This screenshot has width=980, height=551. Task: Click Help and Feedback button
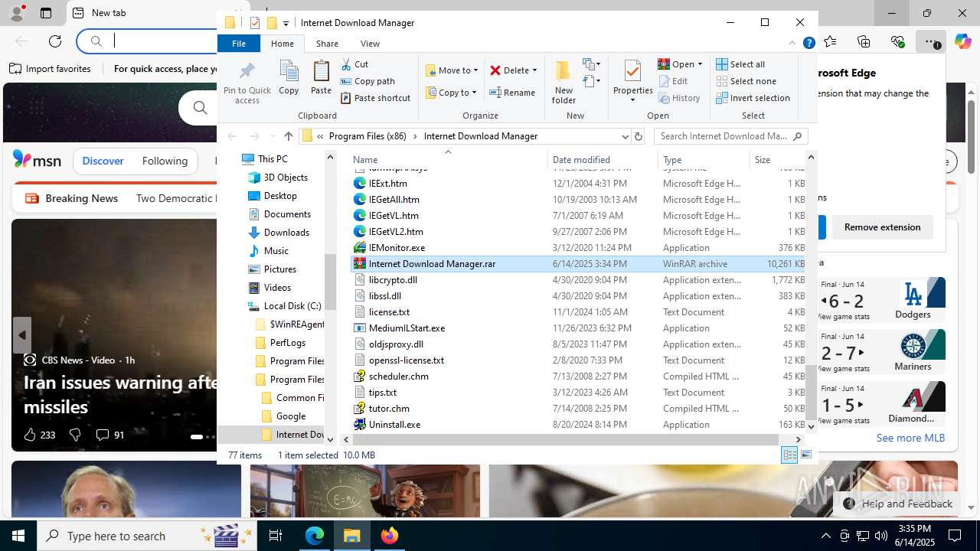(x=899, y=504)
